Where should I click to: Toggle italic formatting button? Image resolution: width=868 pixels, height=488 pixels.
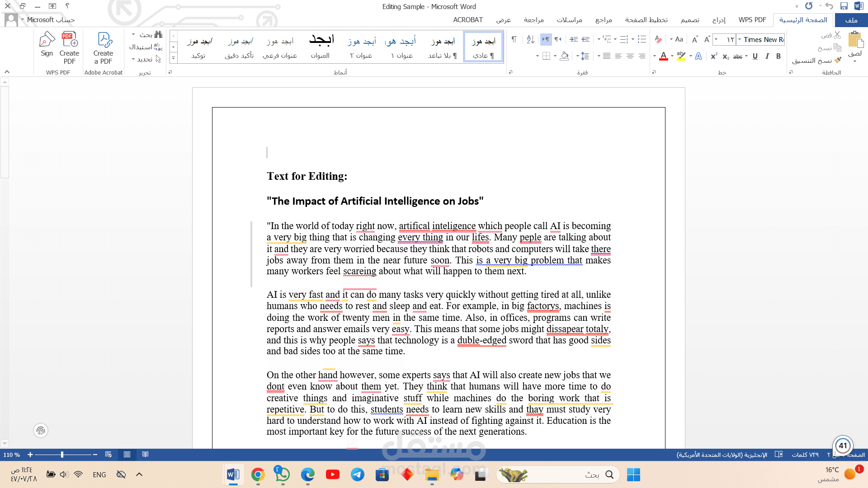[x=767, y=56]
